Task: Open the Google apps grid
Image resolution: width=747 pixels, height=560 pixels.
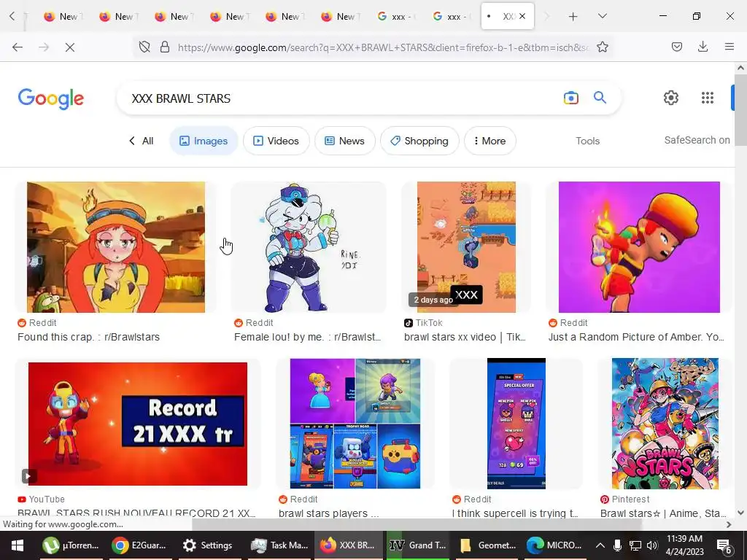Action: pyautogui.click(x=708, y=98)
